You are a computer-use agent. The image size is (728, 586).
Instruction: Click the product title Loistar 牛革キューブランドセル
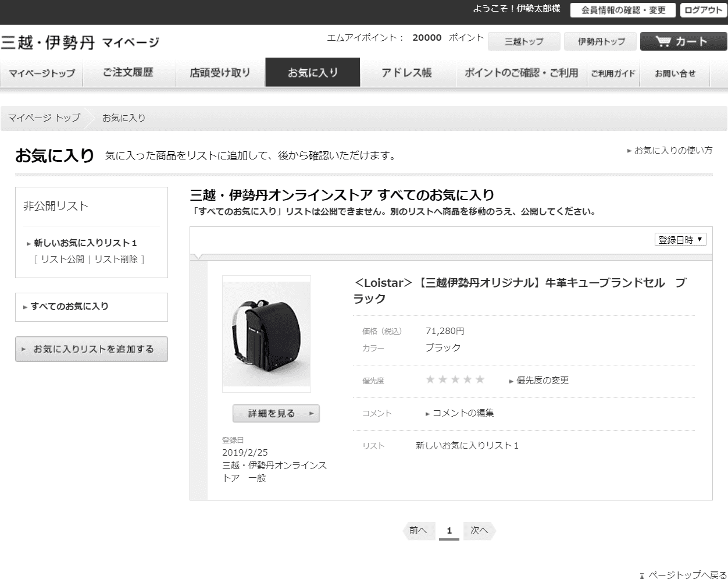point(520,290)
